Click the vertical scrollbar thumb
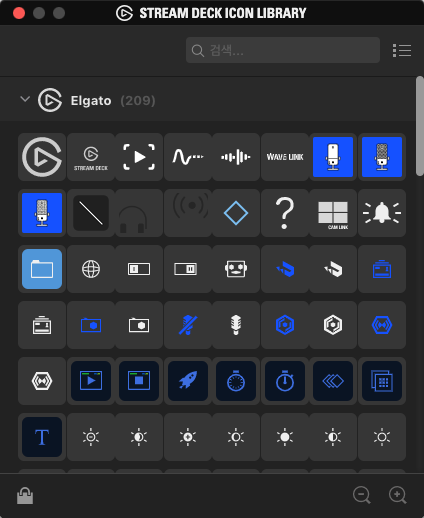Image resolution: width=424 pixels, height=518 pixels. coord(420,126)
